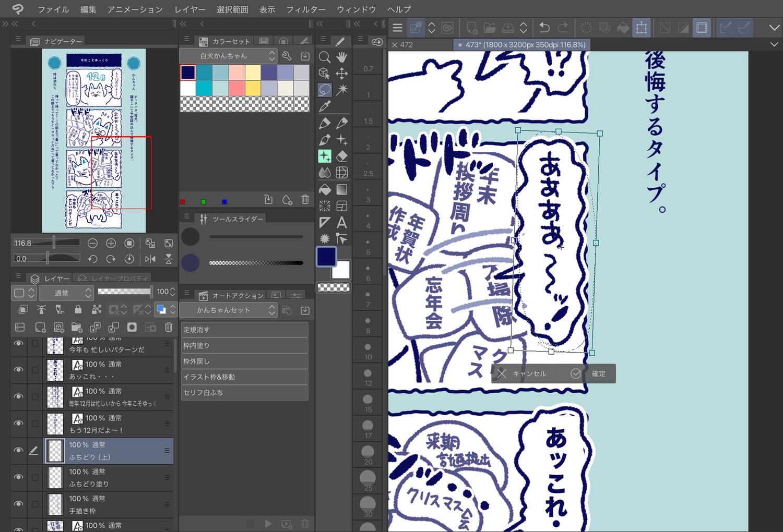Select the Zoom magnifier tool

click(x=325, y=57)
